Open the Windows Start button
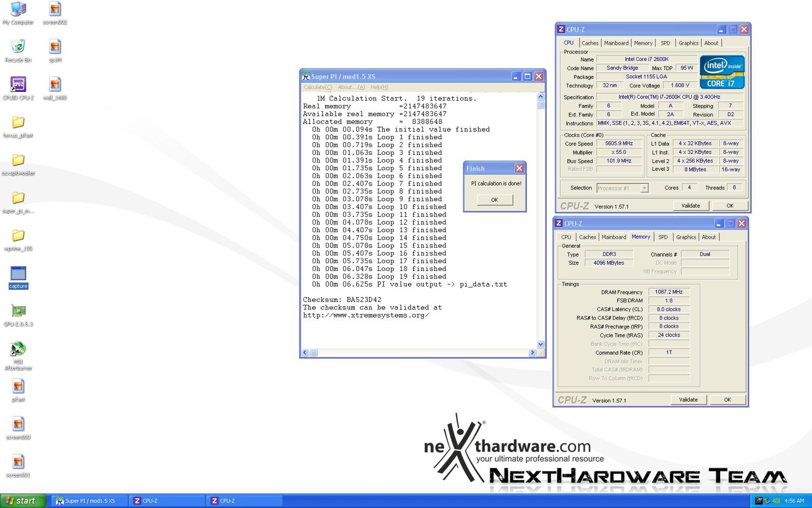This screenshot has width=812, height=508. (x=23, y=501)
